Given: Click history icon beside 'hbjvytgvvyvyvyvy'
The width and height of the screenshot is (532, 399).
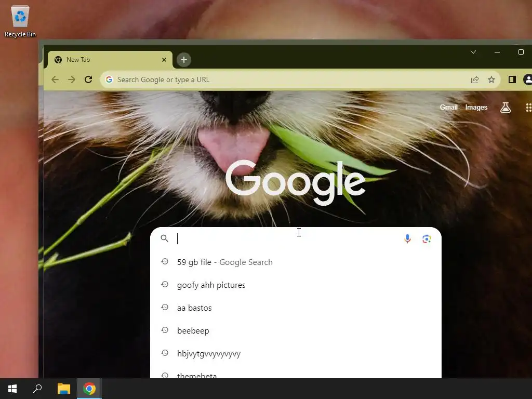Looking at the screenshot, I should click(165, 353).
